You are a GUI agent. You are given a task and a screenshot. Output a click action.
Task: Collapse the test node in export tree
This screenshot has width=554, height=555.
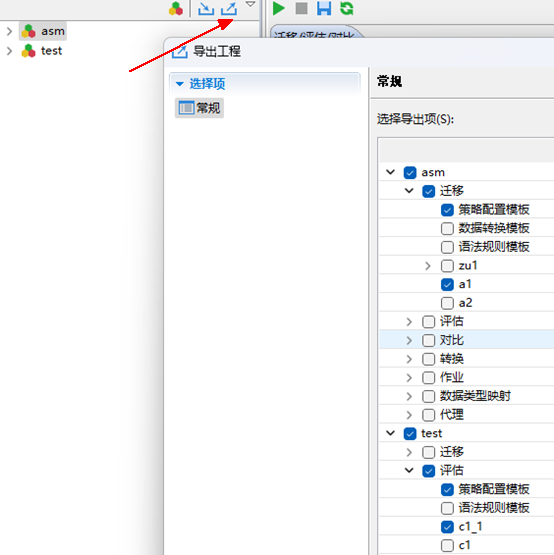[x=390, y=433]
